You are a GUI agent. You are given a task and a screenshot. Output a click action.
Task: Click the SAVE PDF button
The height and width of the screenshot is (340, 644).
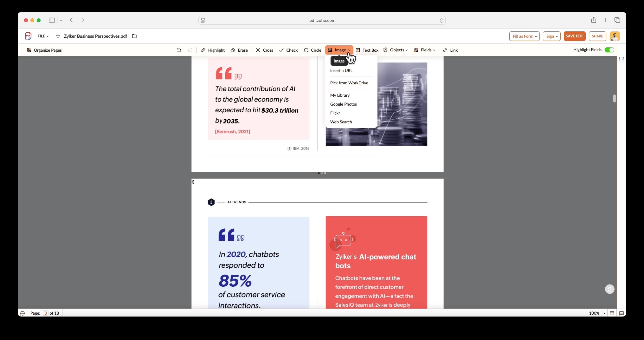tap(575, 36)
